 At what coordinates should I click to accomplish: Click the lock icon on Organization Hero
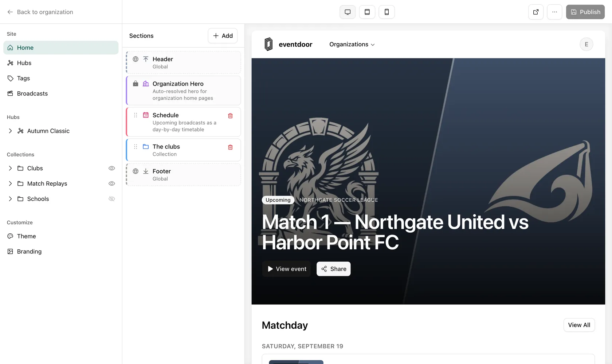point(136,84)
